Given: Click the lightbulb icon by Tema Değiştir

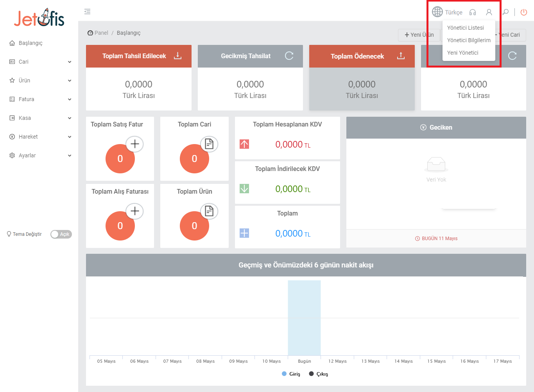Looking at the screenshot, I should [9, 234].
